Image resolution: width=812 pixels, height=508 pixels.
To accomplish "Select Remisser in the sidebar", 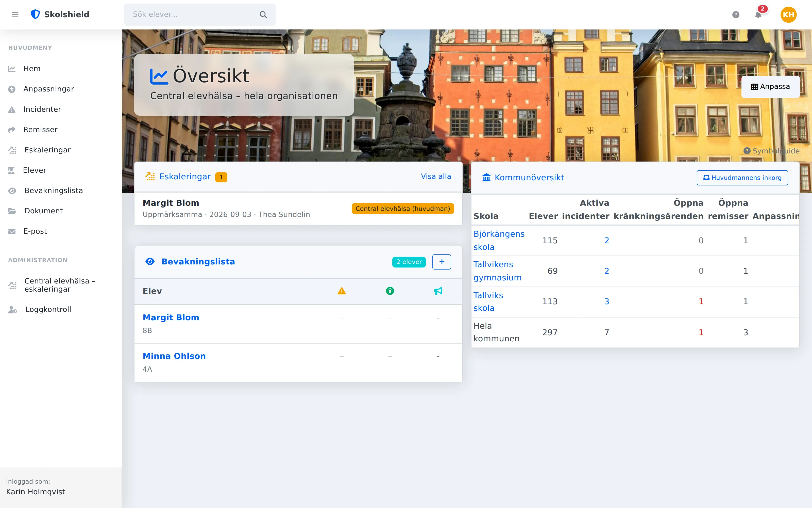I will point(41,130).
